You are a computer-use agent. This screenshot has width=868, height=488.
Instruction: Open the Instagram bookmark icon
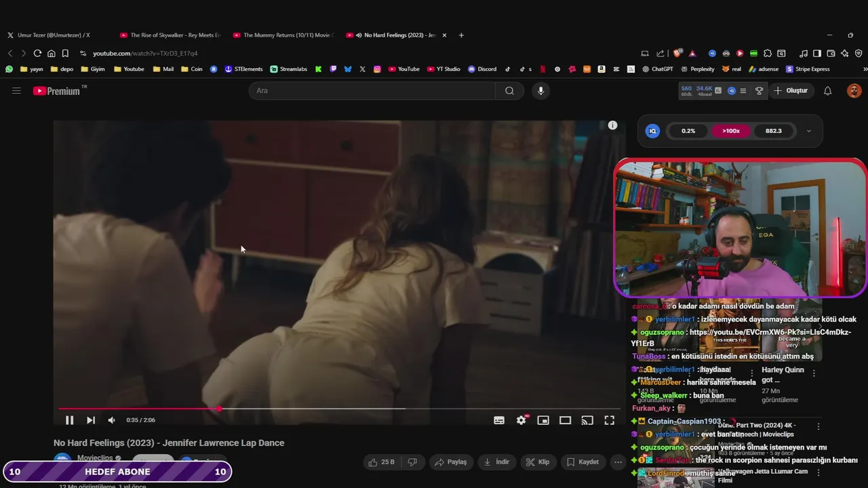click(x=377, y=69)
